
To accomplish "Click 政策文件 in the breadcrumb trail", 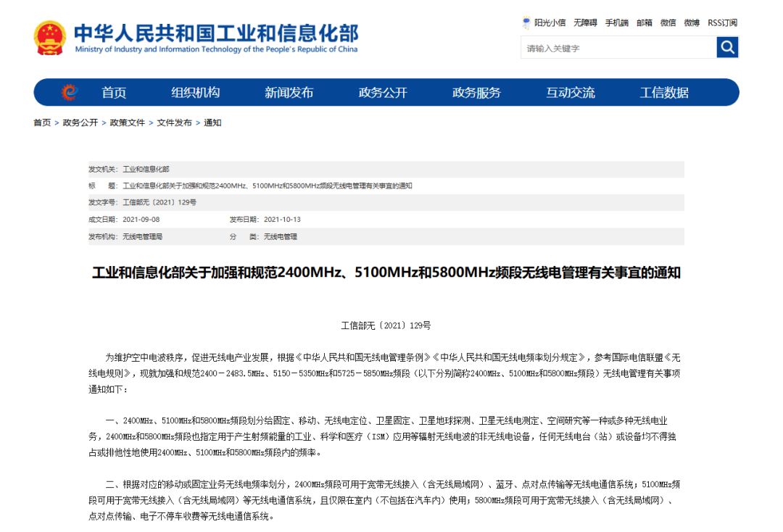I will (128, 122).
